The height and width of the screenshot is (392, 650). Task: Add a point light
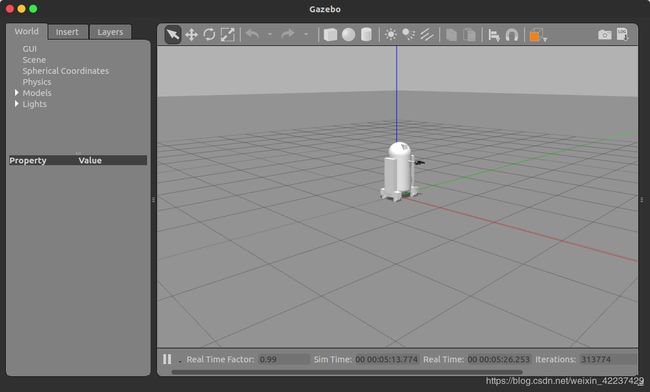pyautogui.click(x=390, y=34)
